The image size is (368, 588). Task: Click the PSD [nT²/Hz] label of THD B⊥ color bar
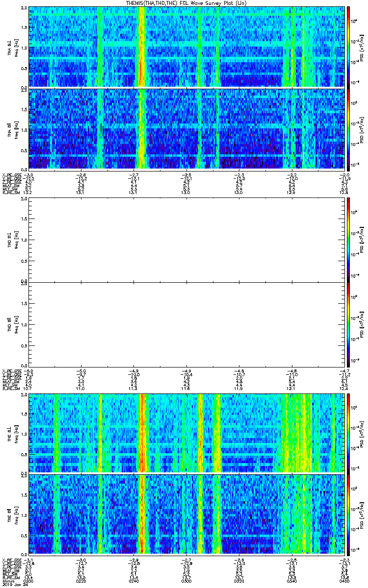[x=362, y=241]
